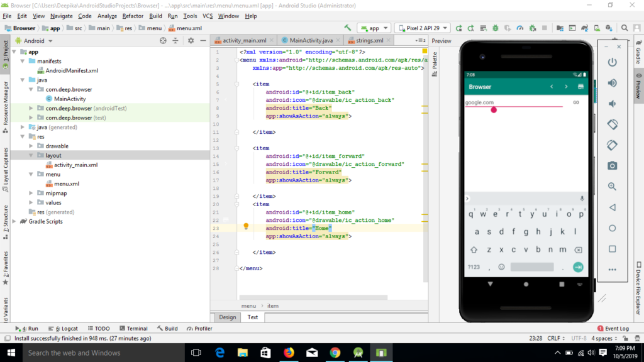The height and width of the screenshot is (362, 644).
Task: Switch to the strings.xml tab
Action: point(369,40)
